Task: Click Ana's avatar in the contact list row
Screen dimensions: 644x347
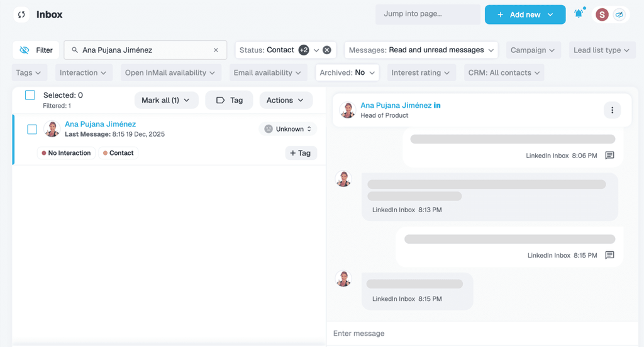Action: click(x=52, y=129)
